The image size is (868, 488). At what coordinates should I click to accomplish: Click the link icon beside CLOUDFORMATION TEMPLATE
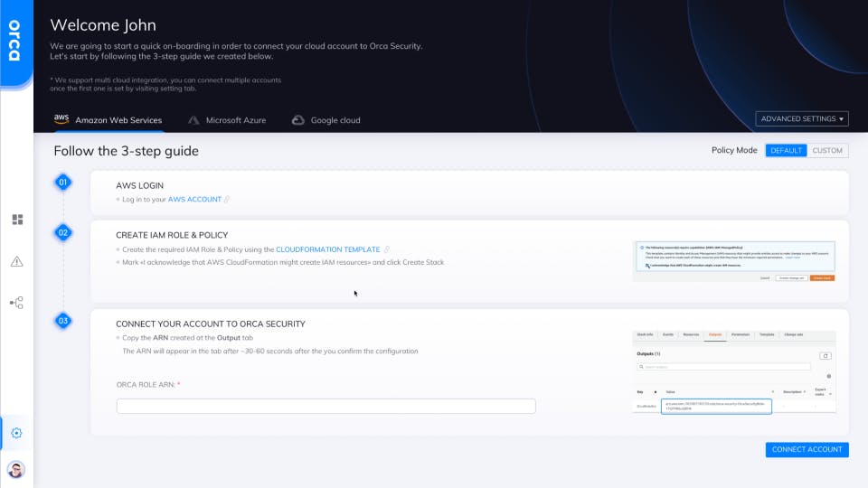386,249
